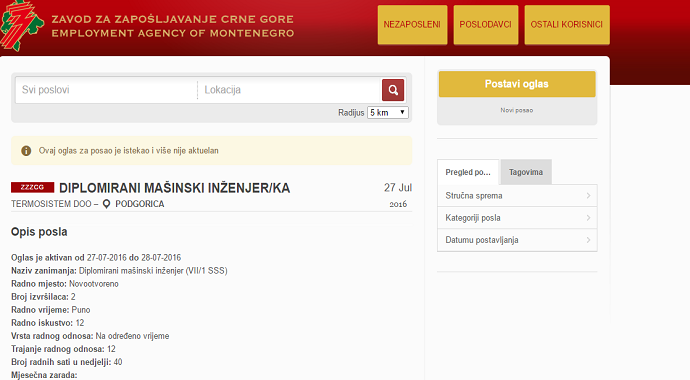The width and height of the screenshot is (690, 380).
Task: Open the OSTALI KORISNICI menu
Action: [x=567, y=25]
